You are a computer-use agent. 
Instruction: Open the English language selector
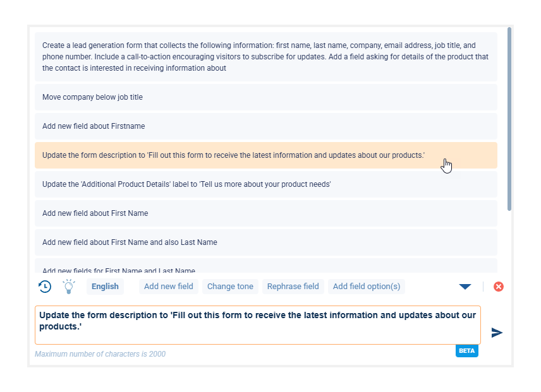[105, 287]
